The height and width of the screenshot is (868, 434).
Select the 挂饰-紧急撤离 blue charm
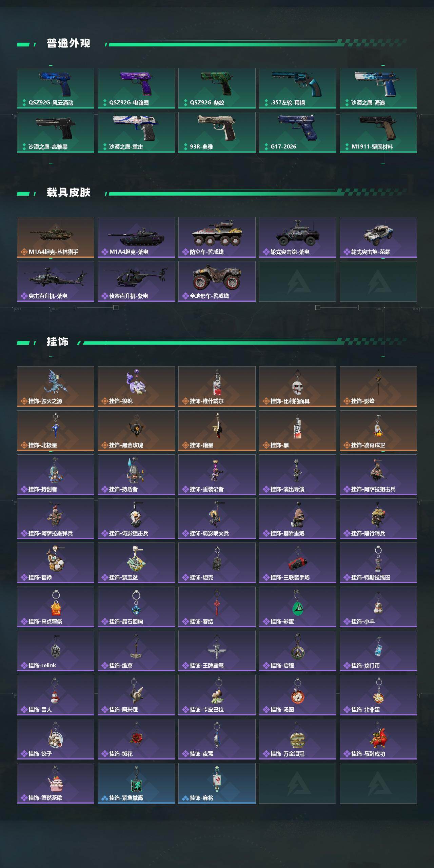pyautogui.click(x=136, y=783)
